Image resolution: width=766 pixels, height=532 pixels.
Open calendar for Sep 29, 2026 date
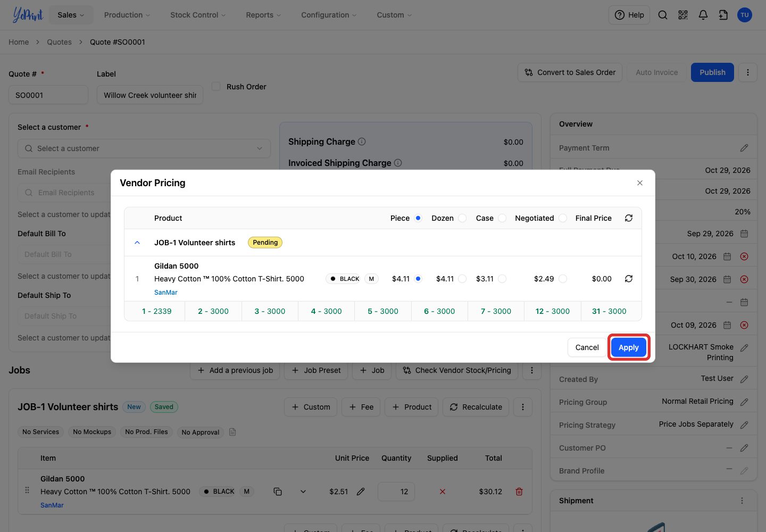(x=744, y=234)
